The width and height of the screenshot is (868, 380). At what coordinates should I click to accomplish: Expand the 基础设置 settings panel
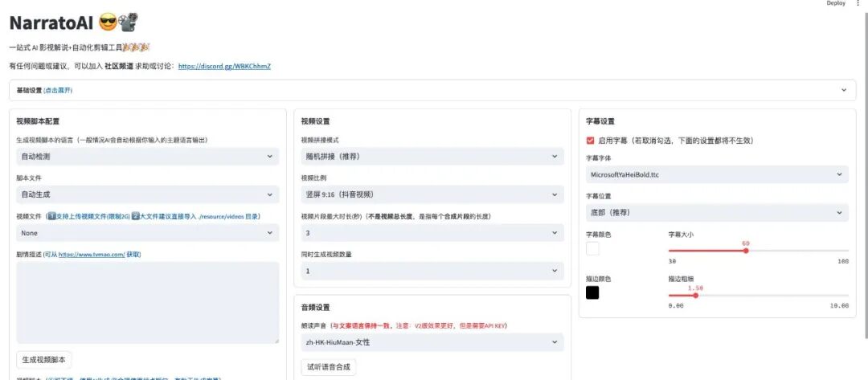click(432, 90)
